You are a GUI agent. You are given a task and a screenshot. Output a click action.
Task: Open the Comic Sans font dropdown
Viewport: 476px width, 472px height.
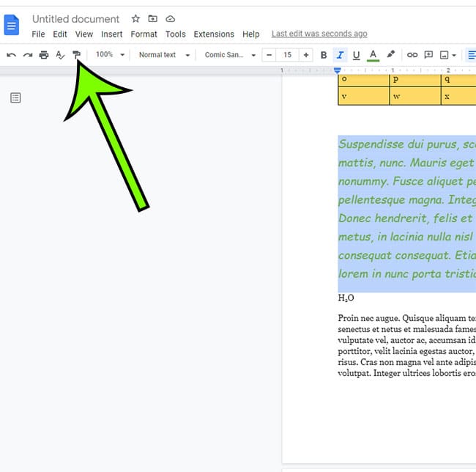[x=230, y=55]
